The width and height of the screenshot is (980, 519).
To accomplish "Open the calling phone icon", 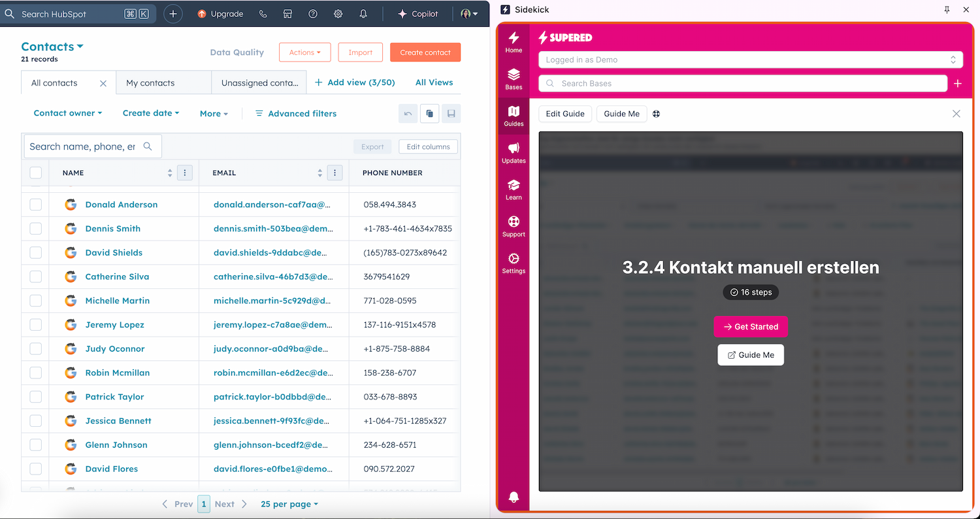I will pyautogui.click(x=263, y=14).
